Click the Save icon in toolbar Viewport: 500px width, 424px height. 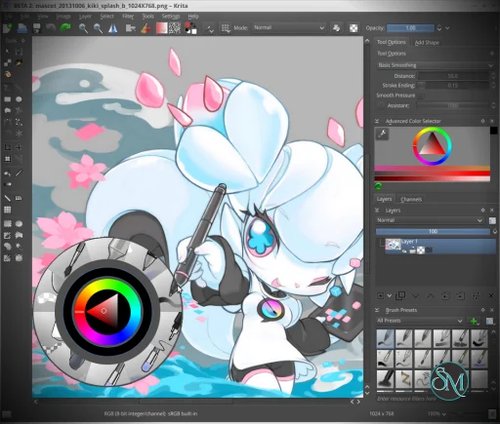pyautogui.click(x=36, y=28)
